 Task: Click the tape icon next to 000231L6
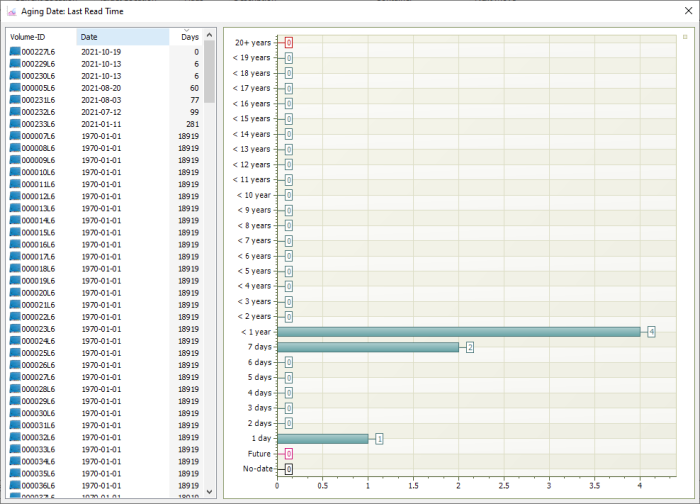(15, 100)
